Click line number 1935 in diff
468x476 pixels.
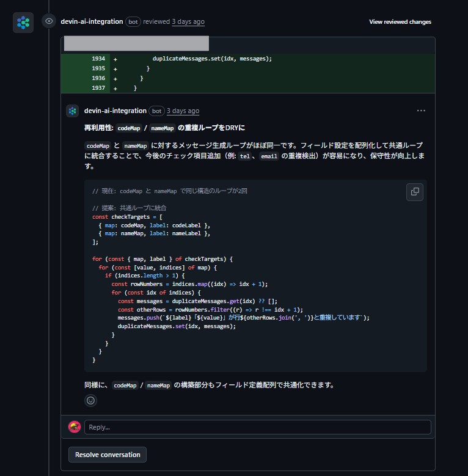[x=98, y=68]
